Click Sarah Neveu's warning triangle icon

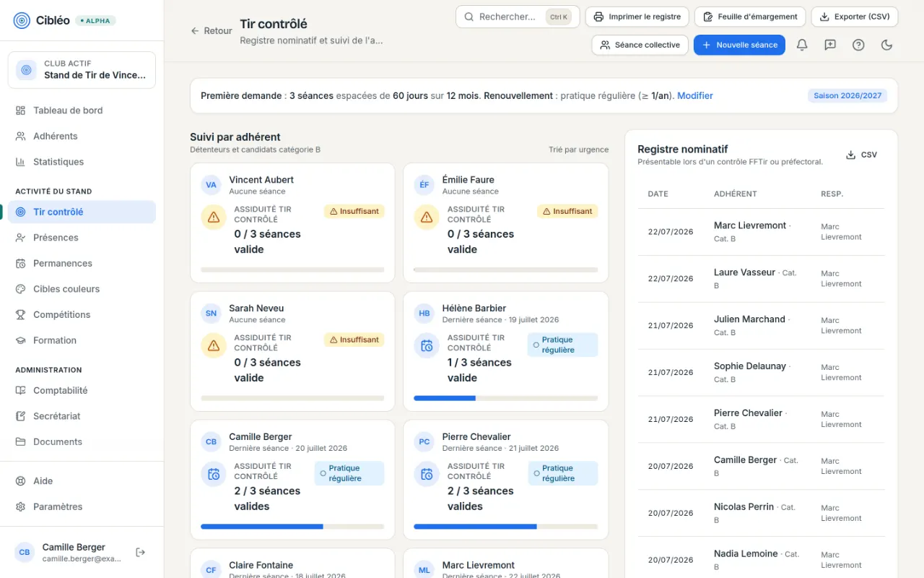214,345
